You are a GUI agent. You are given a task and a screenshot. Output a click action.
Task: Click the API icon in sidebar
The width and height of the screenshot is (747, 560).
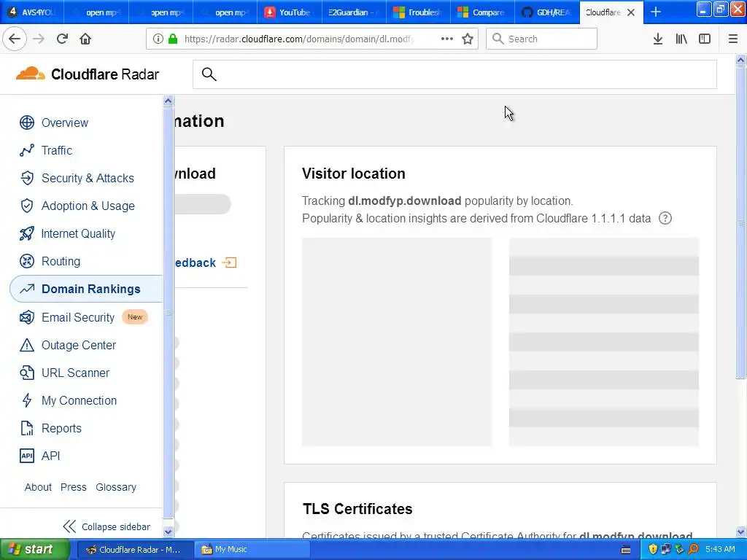point(27,456)
